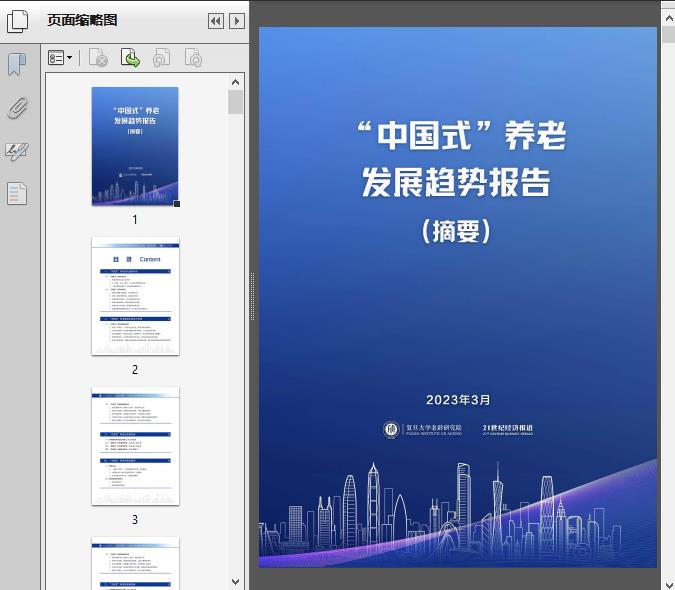Click the '页面缩略图' panel title
Viewport: 675px width, 590px height.
click(82, 20)
